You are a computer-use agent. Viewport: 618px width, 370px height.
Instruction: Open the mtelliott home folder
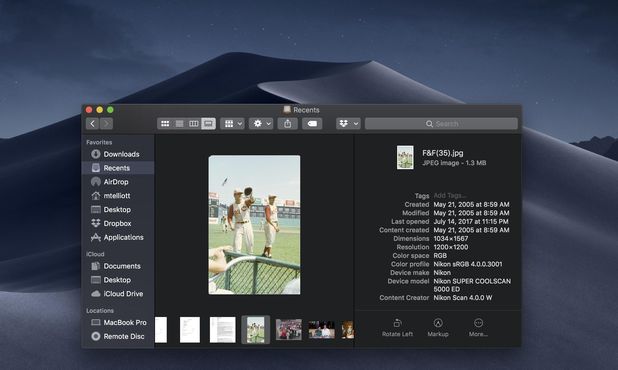point(118,195)
